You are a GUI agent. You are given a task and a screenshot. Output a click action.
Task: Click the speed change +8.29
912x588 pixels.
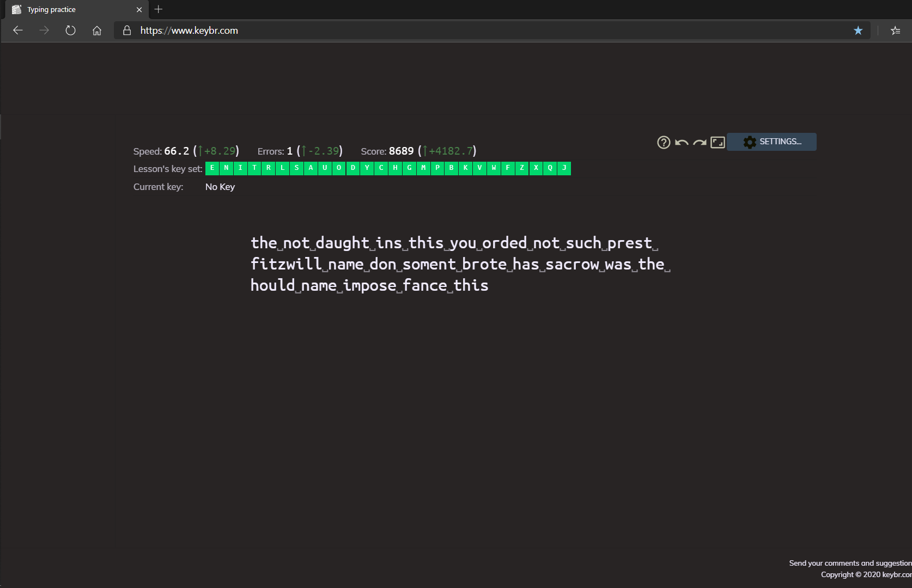point(216,151)
